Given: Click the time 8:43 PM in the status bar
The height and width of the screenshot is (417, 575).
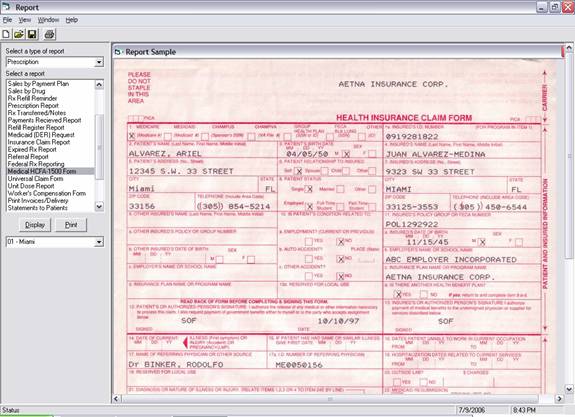Looking at the screenshot, I should tap(524, 410).
